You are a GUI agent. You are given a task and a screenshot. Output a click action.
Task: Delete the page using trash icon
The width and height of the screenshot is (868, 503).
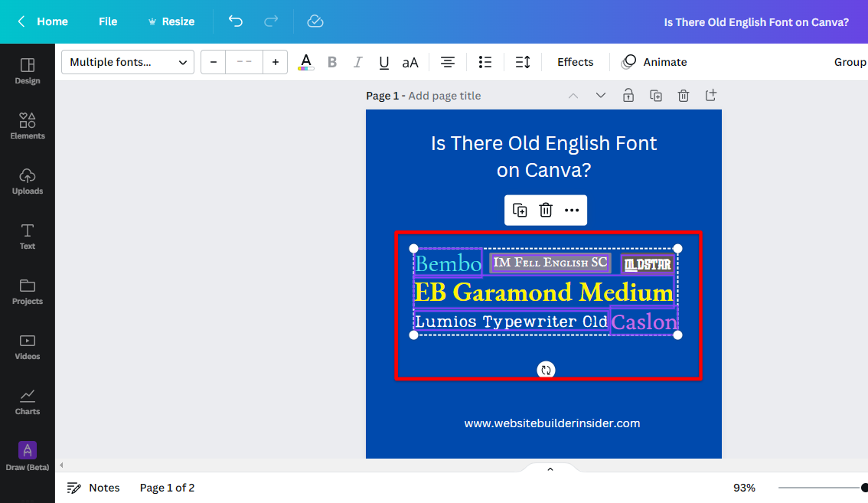(x=684, y=96)
